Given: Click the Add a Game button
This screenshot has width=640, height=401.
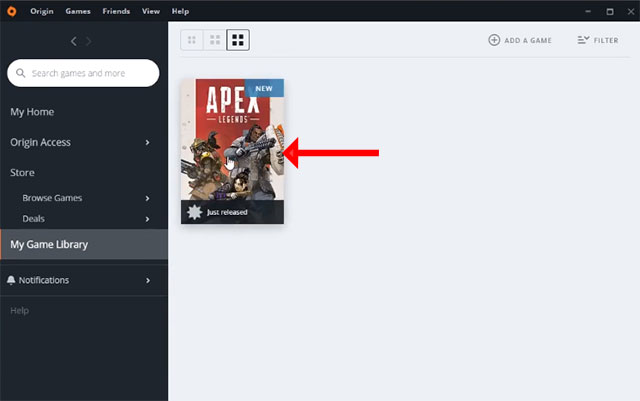Looking at the screenshot, I should tap(520, 40).
